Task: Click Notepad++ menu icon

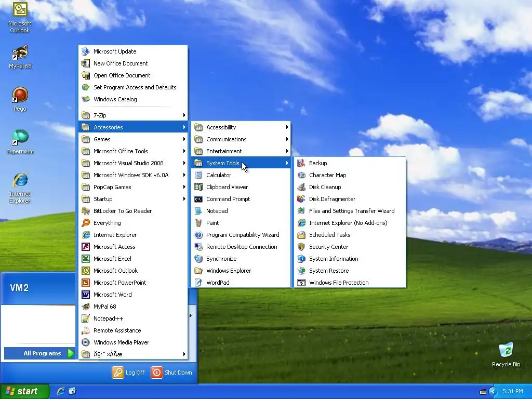Action: (x=86, y=318)
